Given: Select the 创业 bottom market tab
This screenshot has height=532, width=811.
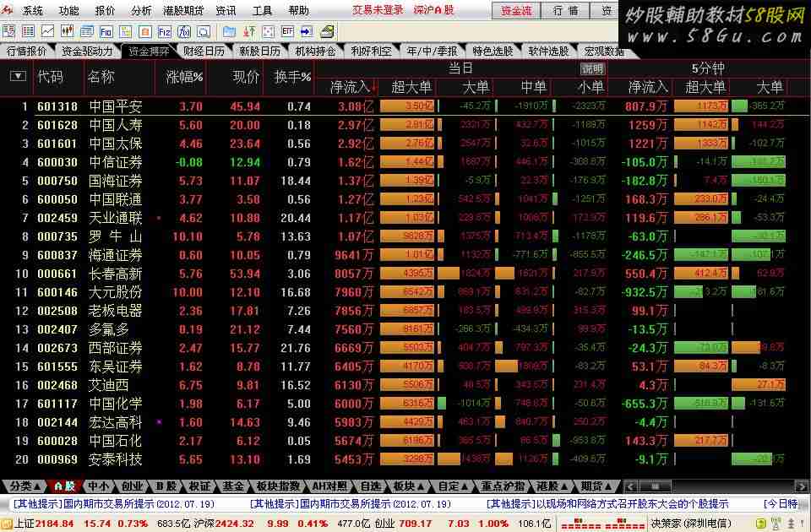Looking at the screenshot, I should click(133, 486).
